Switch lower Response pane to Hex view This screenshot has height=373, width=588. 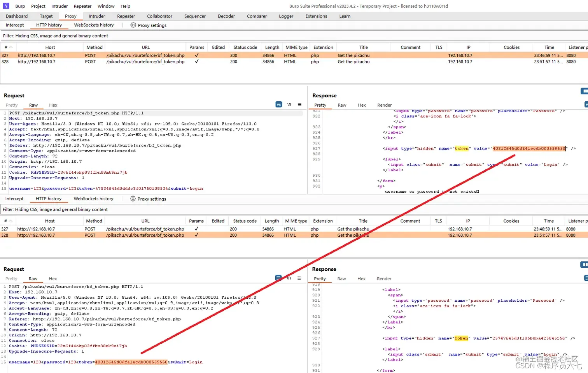click(361, 279)
